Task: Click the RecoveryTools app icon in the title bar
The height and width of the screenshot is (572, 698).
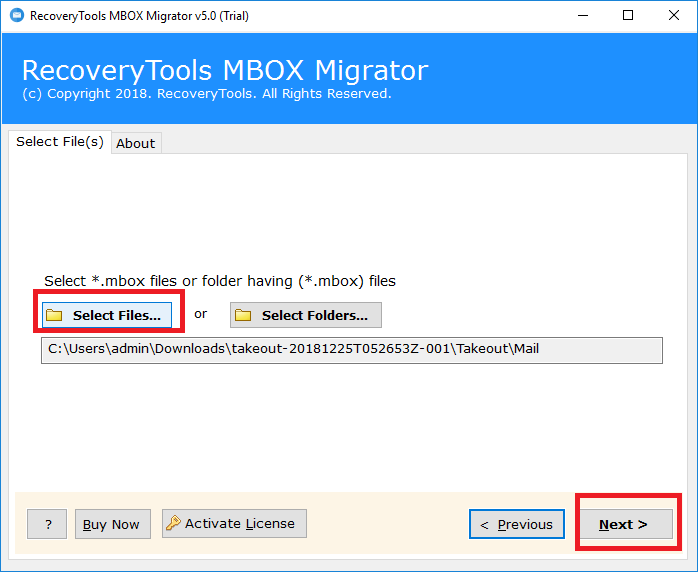Action: (16, 16)
